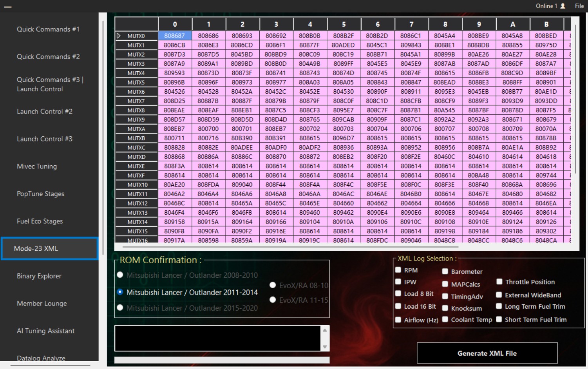Open the Datalog Analyze section

click(x=41, y=358)
